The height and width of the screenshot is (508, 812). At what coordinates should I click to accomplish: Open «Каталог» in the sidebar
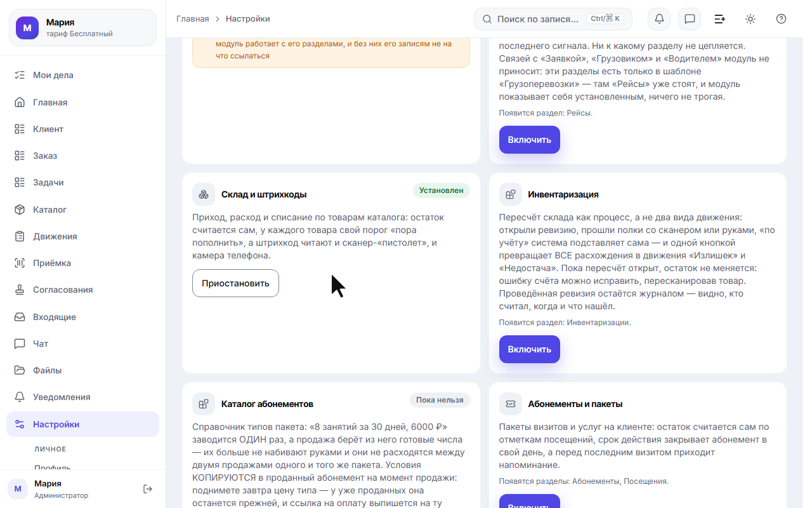click(x=82, y=210)
